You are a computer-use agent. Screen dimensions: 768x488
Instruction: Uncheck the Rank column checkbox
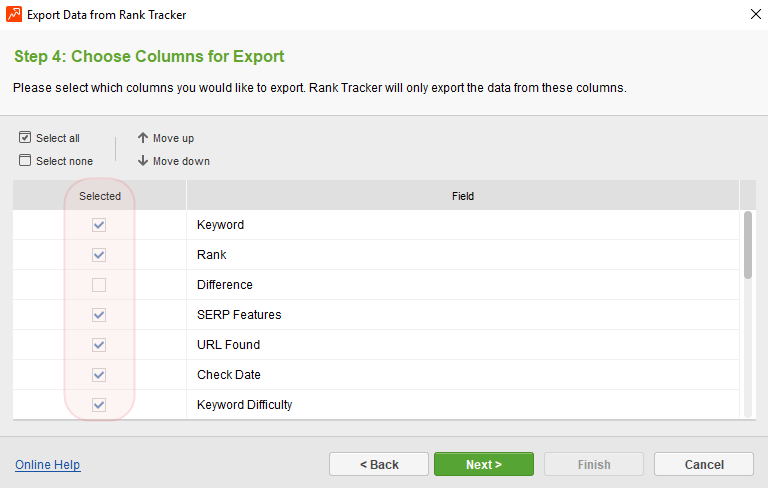click(99, 255)
